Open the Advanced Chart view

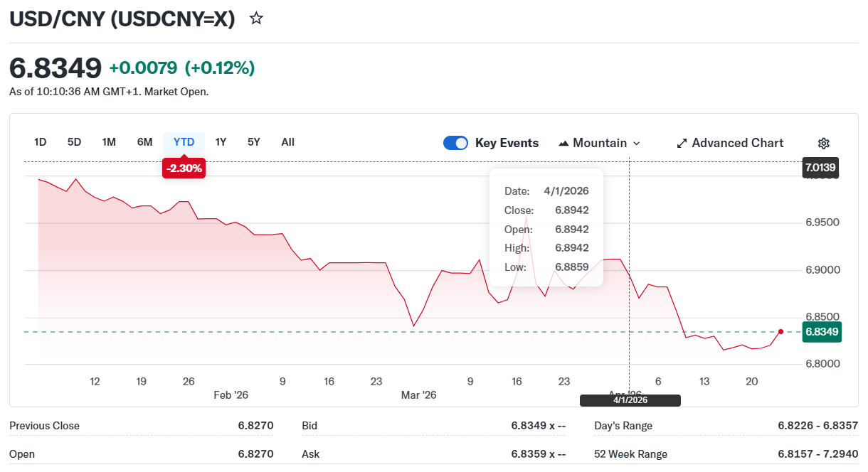(x=729, y=143)
